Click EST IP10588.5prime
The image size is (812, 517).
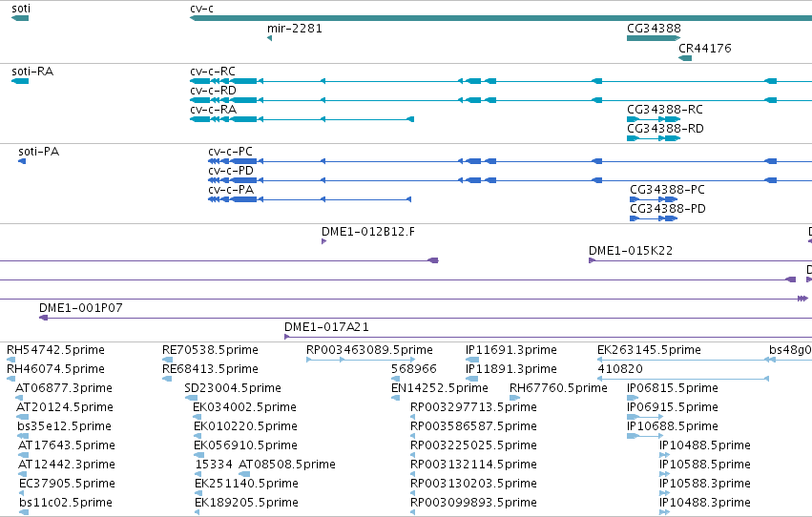pyautogui.click(x=705, y=465)
